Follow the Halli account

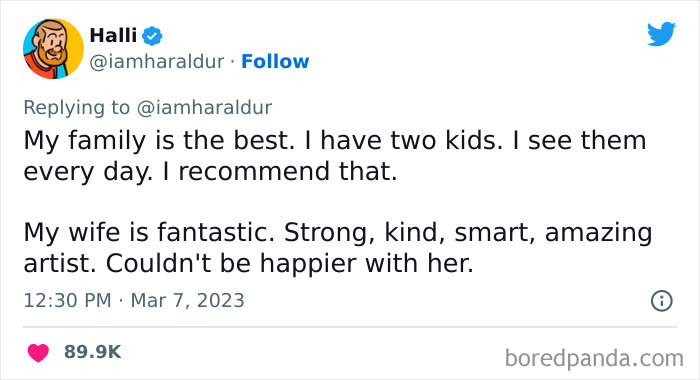click(275, 62)
